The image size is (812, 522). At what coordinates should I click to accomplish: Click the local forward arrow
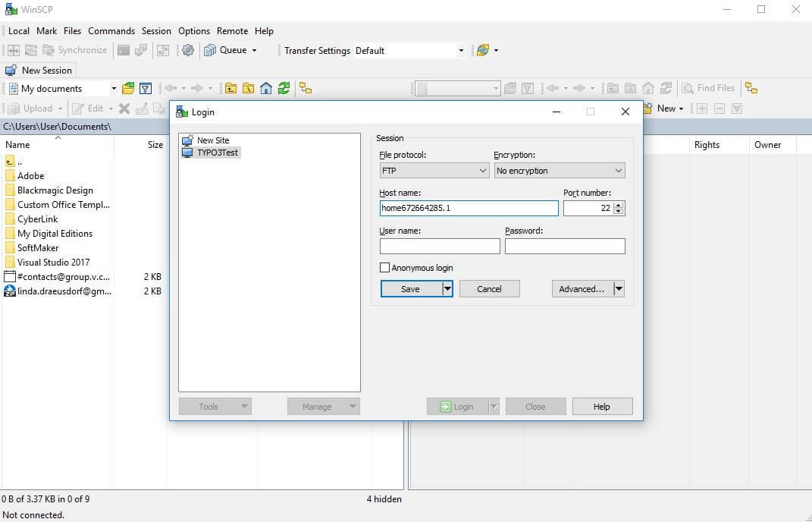[197, 89]
